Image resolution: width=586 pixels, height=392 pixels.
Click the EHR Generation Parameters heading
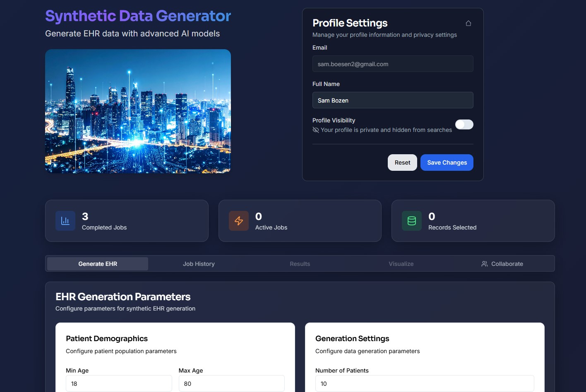click(x=123, y=297)
